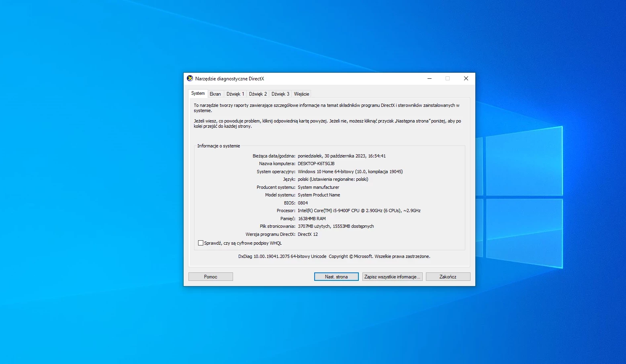The image size is (626, 364).
Task: Click the System operacyjny: label
Action: click(x=276, y=172)
